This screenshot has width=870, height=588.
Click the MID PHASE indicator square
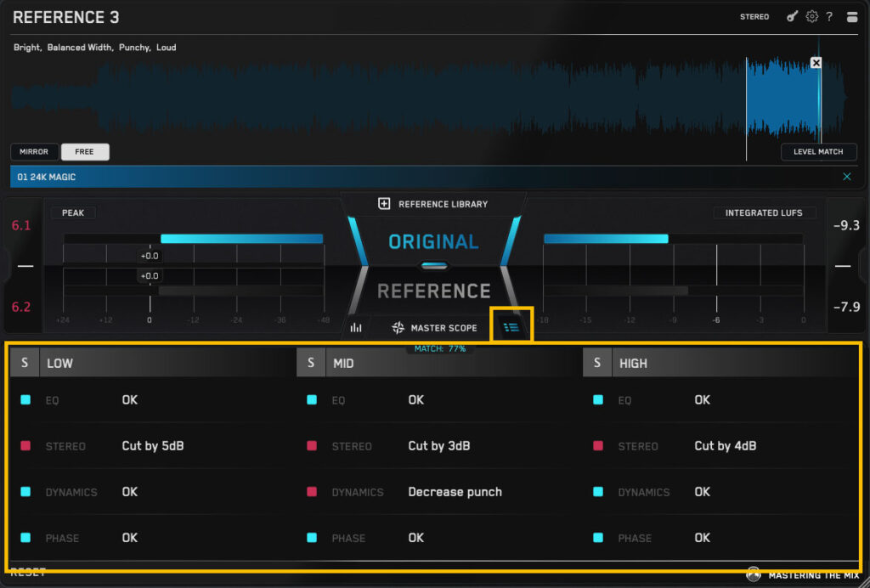pos(312,538)
